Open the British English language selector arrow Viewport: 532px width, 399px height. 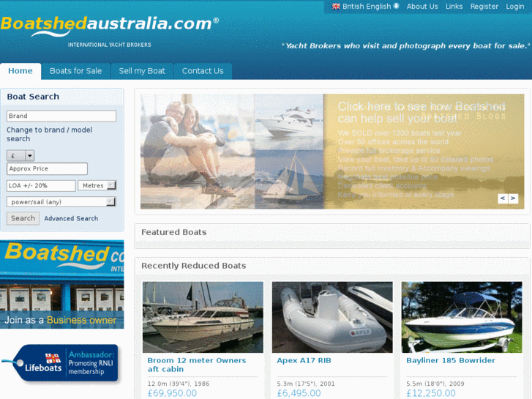coord(396,6)
